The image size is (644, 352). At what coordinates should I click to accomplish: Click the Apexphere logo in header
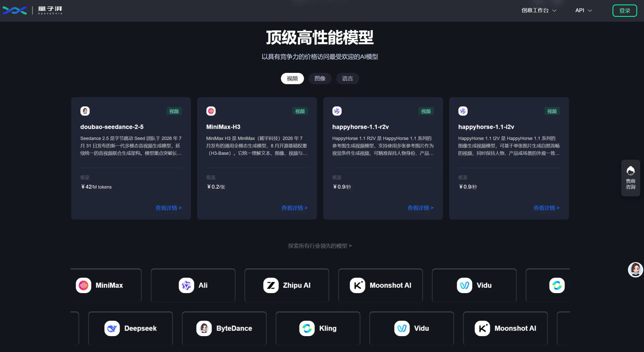[32, 11]
